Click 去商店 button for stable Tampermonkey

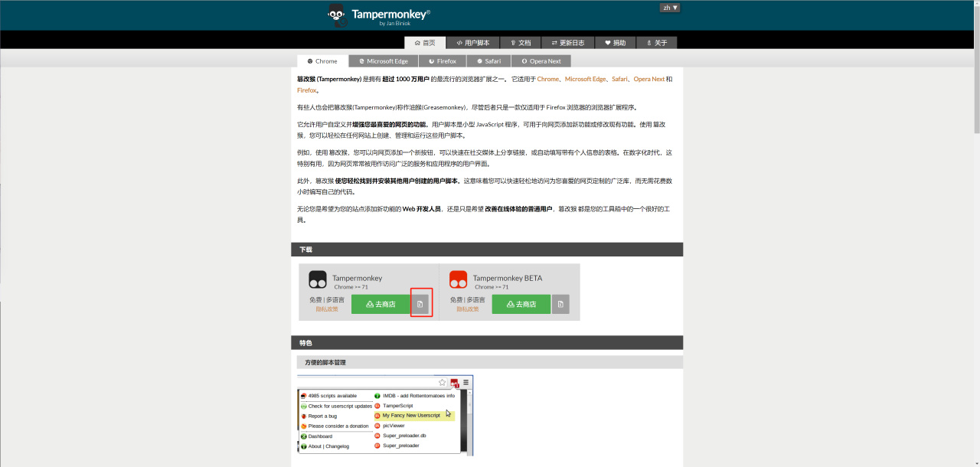[x=381, y=304]
